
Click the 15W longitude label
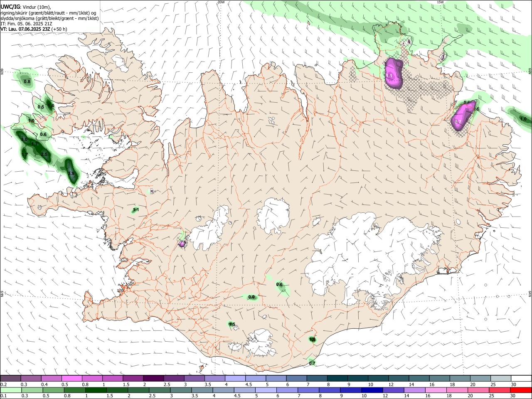coord(440,2)
